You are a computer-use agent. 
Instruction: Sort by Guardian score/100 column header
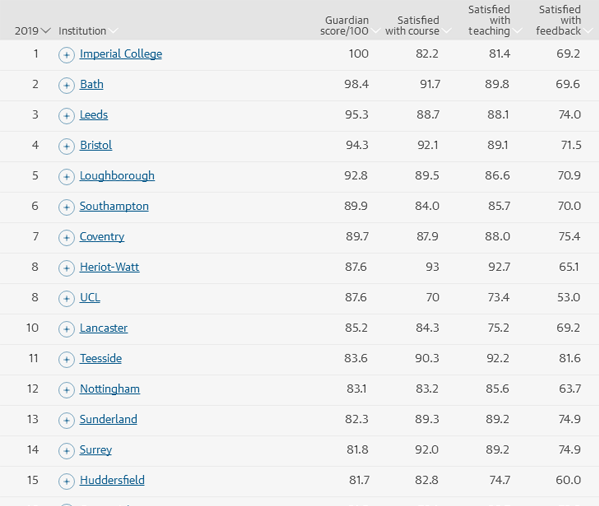point(345,26)
